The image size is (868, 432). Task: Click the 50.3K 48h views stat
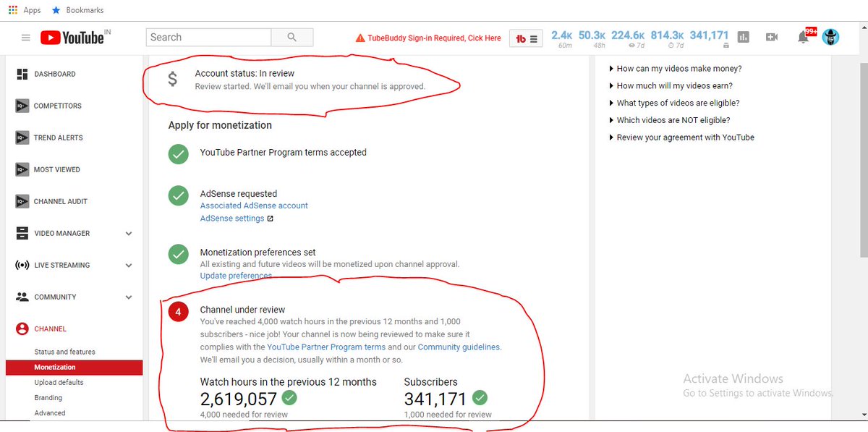(x=592, y=38)
